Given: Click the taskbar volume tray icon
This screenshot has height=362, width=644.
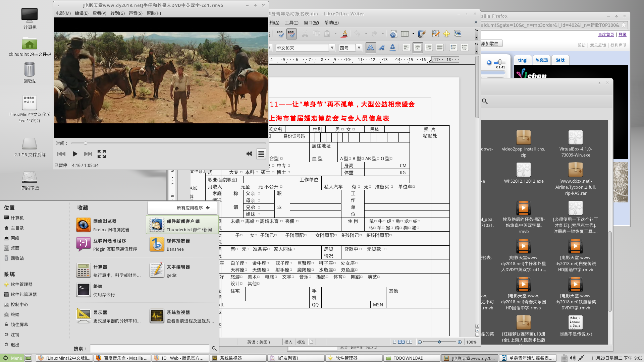Looking at the screenshot, I should [x=572, y=358].
